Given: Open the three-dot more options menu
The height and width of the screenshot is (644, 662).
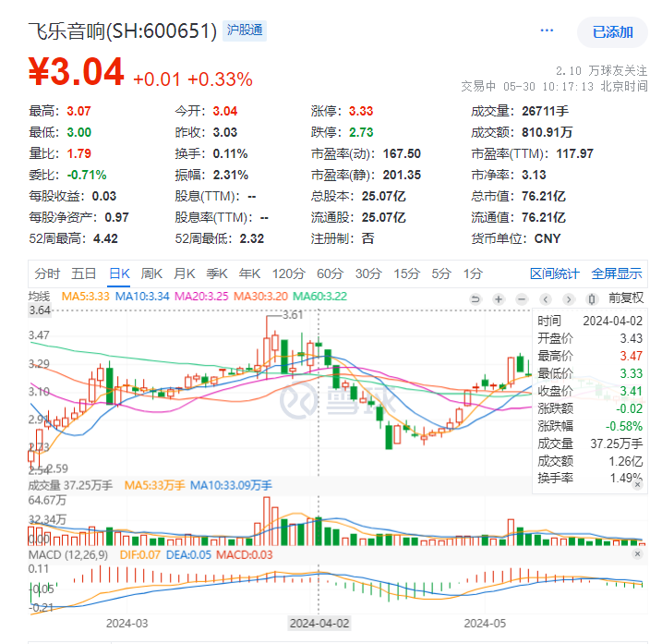Looking at the screenshot, I should pos(547,30).
